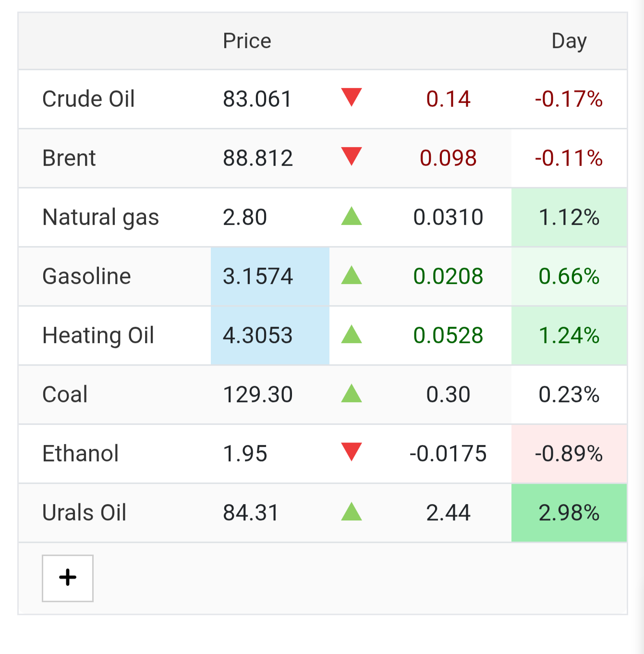The width and height of the screenshot is (644, 654).
Task: Click the green up arrow for Urals Oil
Action: (x=352, y=511)
